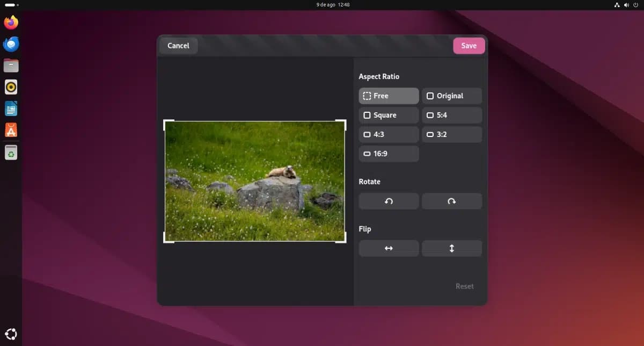Open the clock and calendar menu

click(x=333, y=5)
